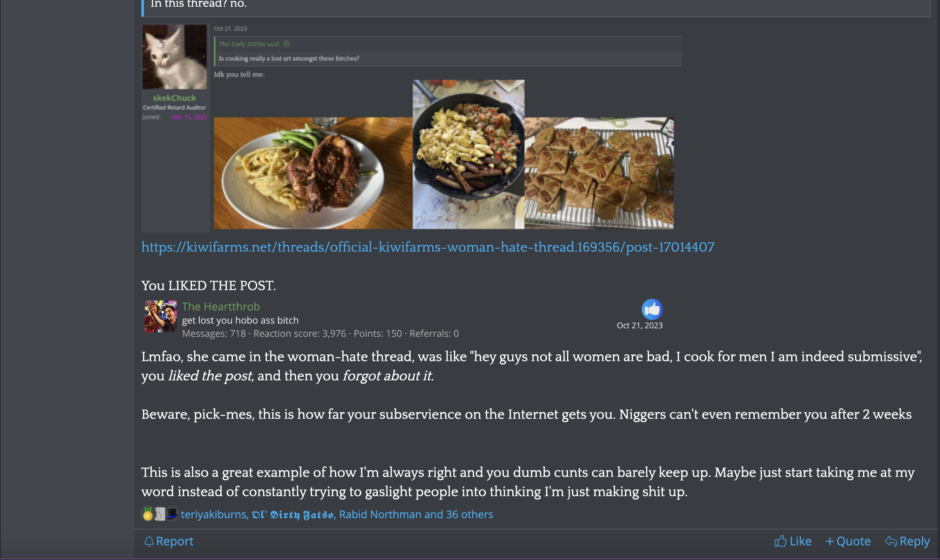Show the '36 others' reactions list
Viewport: 940px width, 560px height.
[470, 514]
